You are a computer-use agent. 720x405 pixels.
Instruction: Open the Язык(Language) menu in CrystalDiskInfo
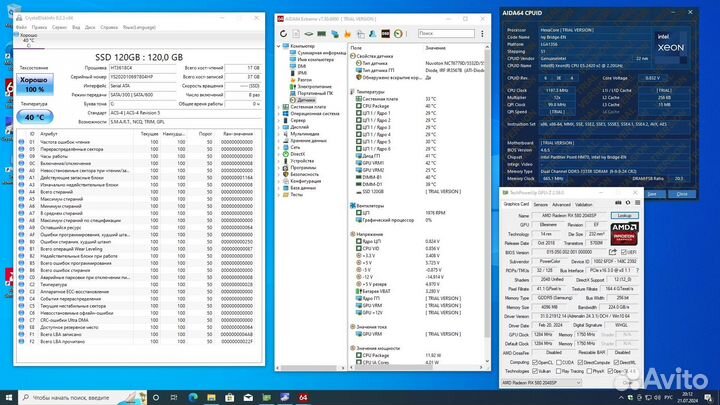[x=139, y=28]
